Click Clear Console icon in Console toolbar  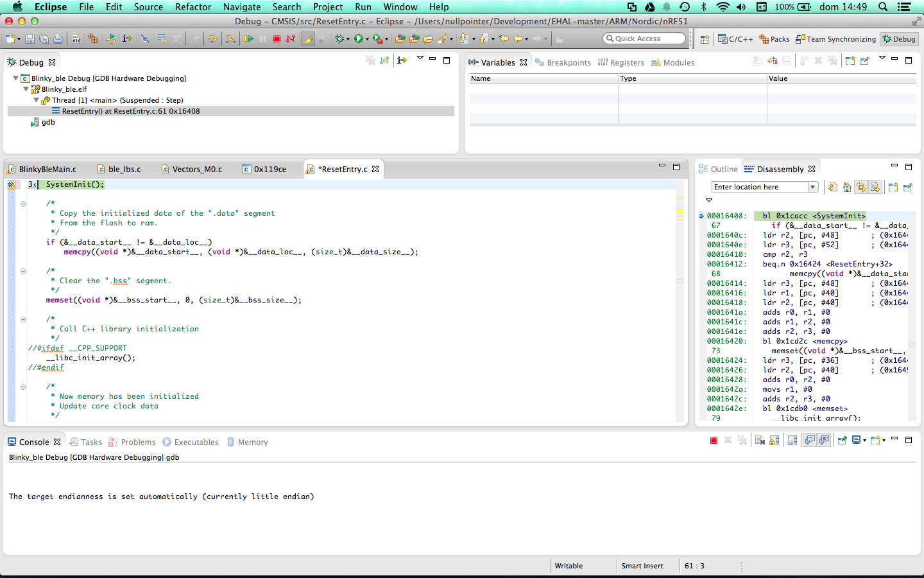[760, 441]
